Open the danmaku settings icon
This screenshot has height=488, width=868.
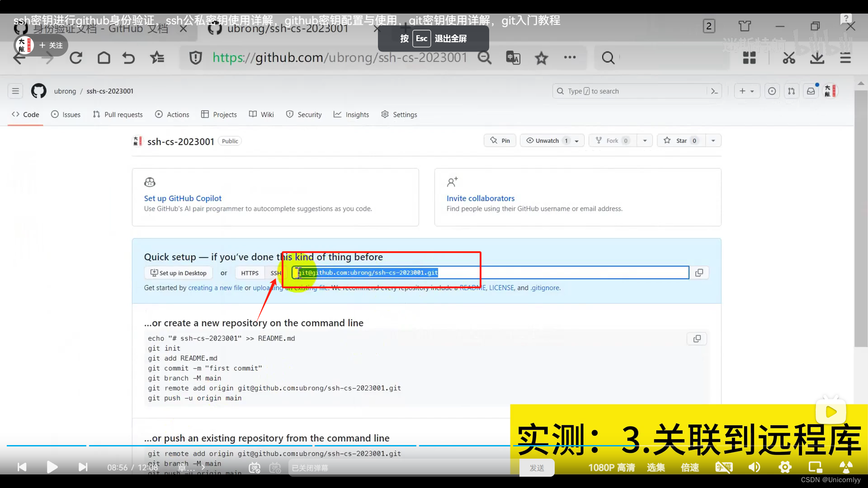275,468
